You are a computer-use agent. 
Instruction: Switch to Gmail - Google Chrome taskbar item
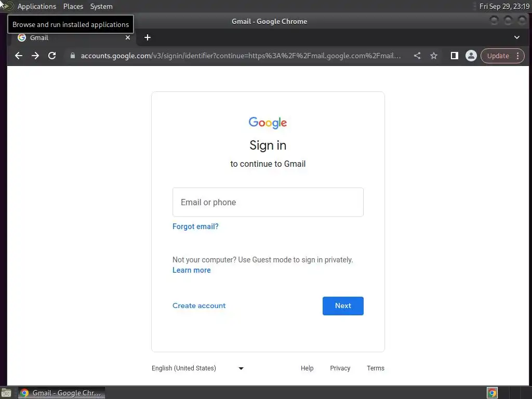point(61,393)
